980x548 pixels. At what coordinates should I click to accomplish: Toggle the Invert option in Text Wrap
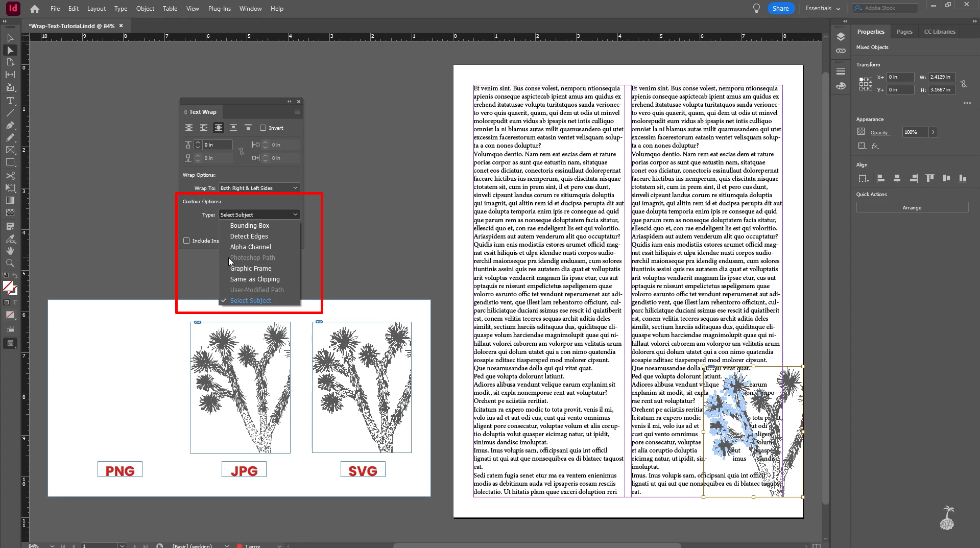(x=264, y=128)
